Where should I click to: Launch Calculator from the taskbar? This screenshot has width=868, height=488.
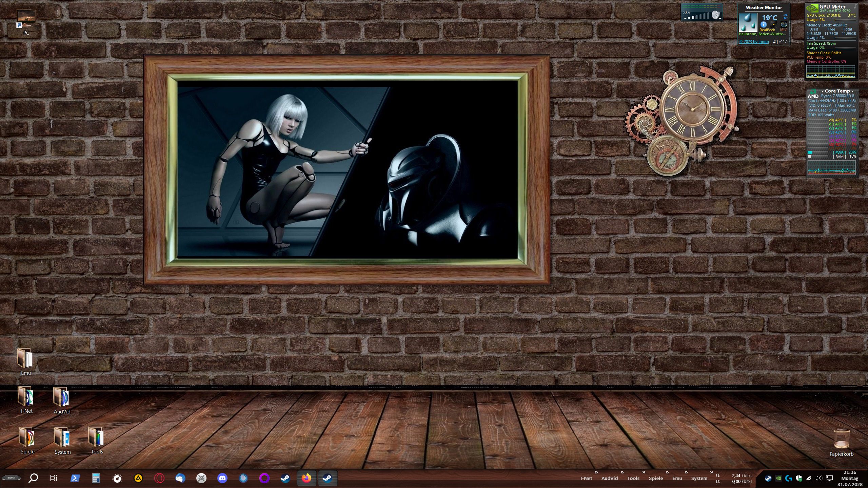coord(96,478)
